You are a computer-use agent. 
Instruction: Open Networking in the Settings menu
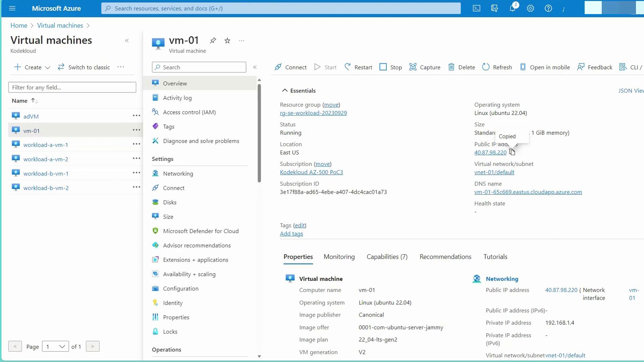pos(178,174)
